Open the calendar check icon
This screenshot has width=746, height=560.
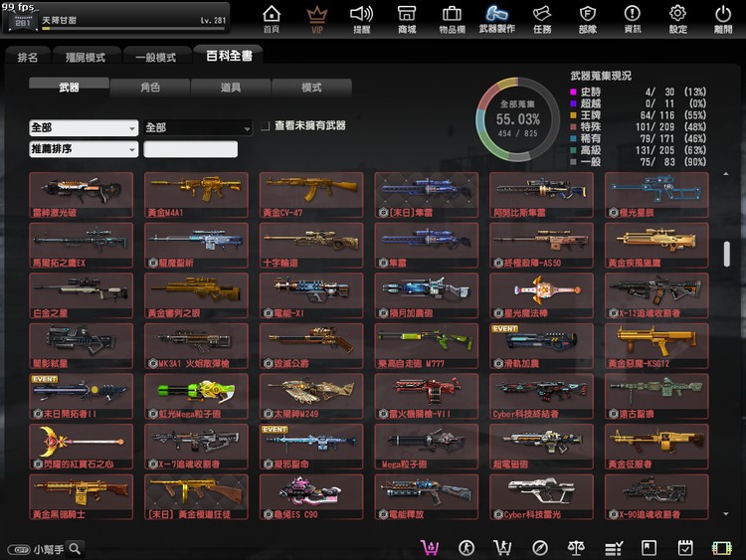[685, 548]
